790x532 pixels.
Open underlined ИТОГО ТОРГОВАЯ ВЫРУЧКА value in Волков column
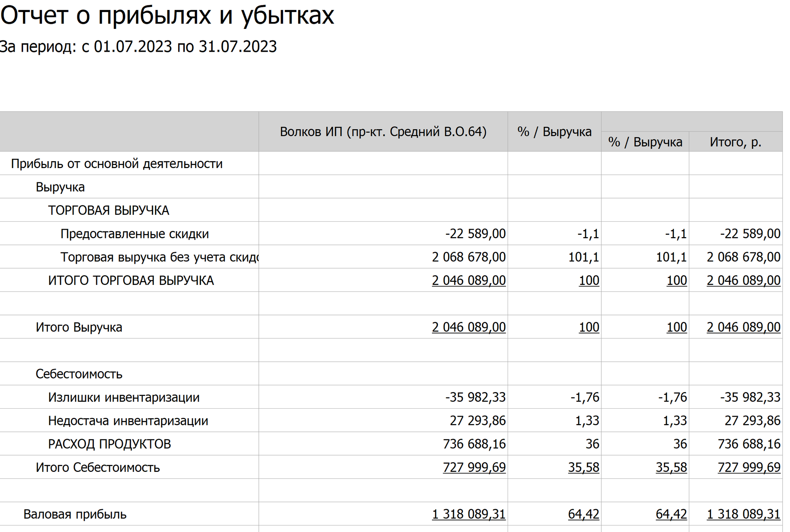(468, 281)
